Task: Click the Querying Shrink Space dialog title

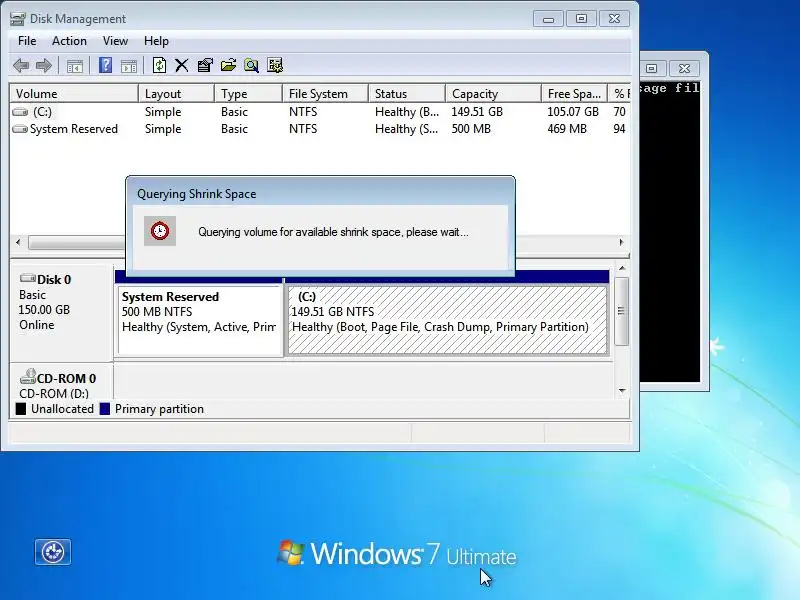Action: [x=196, y=194]
